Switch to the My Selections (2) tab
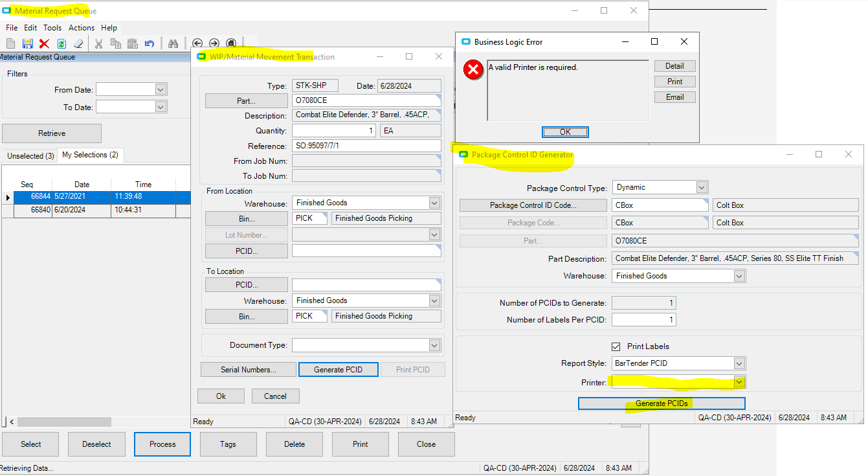 pyautogui.click(x=90, y=155)
